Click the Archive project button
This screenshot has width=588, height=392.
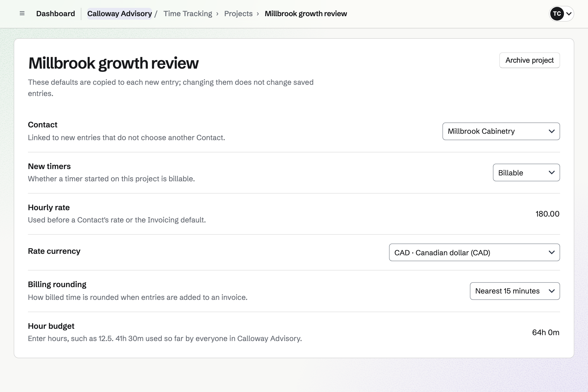[x=529, y=60]
